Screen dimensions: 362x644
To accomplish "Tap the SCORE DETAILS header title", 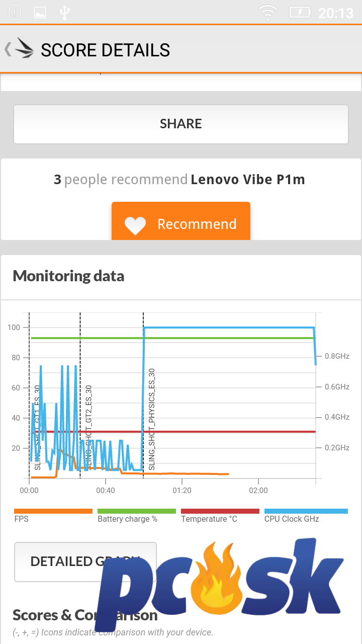I will [106, 50].
